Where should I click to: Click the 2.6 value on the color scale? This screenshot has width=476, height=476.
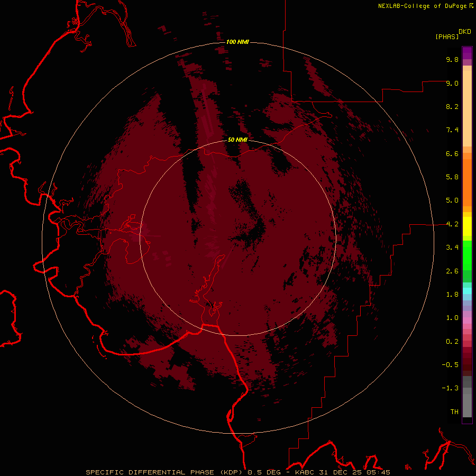coord(452,271)
